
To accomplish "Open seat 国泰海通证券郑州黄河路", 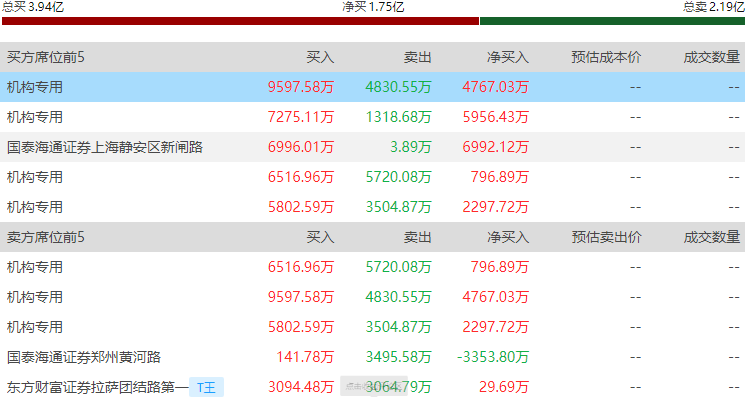I will click(84, 357).
